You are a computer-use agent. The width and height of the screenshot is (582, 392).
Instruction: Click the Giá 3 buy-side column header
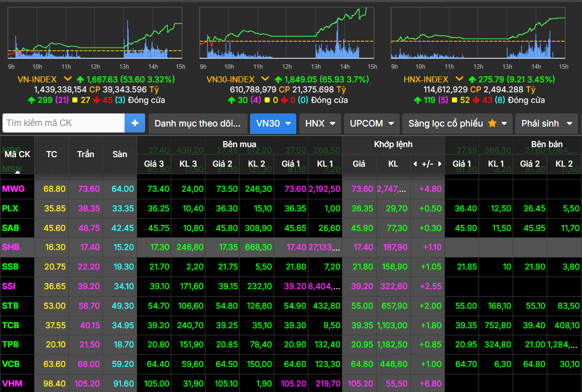tap(154, 164)
